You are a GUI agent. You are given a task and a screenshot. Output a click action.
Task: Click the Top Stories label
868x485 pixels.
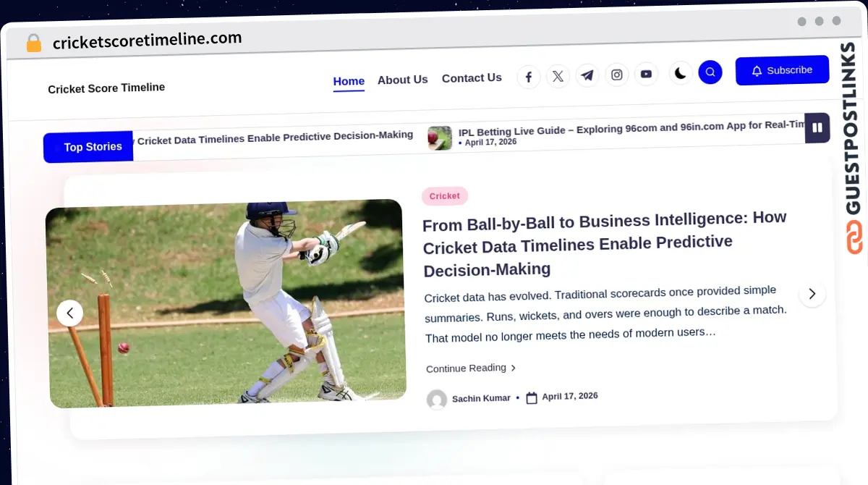pyautogui.click(x=88, y=147)
